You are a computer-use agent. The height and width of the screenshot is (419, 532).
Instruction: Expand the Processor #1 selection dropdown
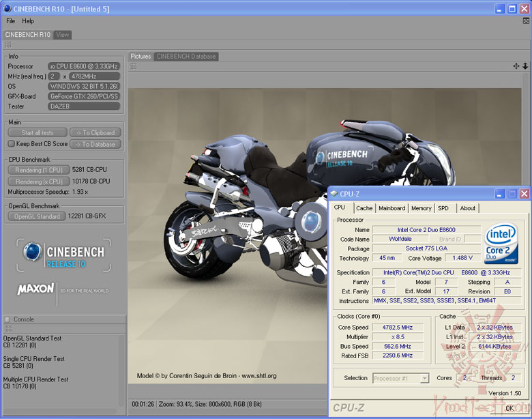424,378
